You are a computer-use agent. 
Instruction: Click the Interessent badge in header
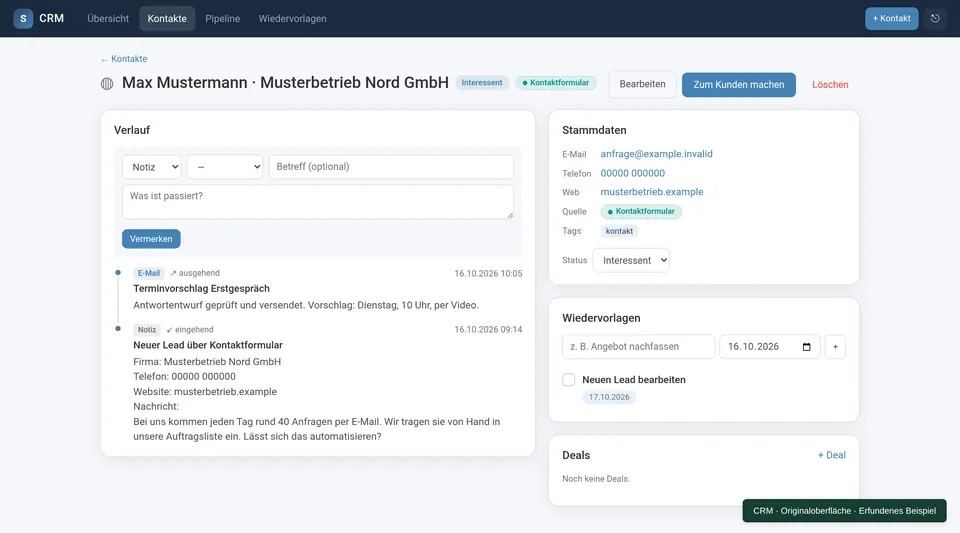pos(482,83)
